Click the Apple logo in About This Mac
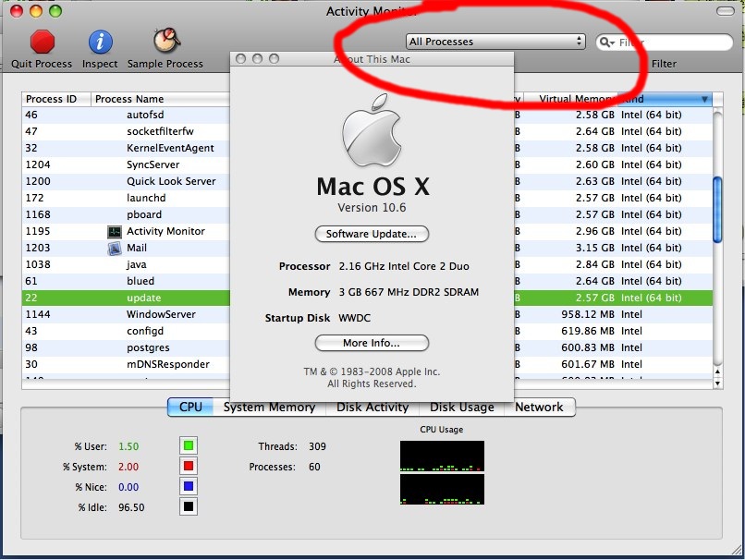This screenshot has width=745, height=560. [371, 130]
